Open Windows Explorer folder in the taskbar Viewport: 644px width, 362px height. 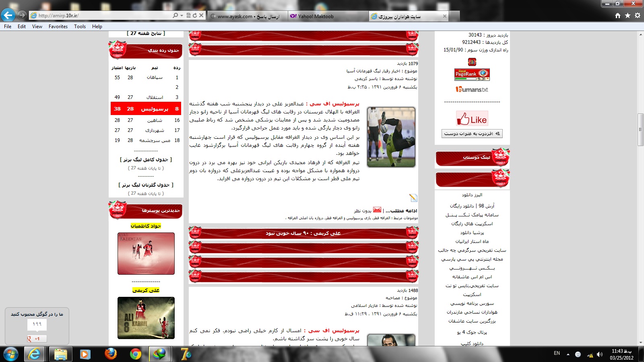(x=60, y=354)
